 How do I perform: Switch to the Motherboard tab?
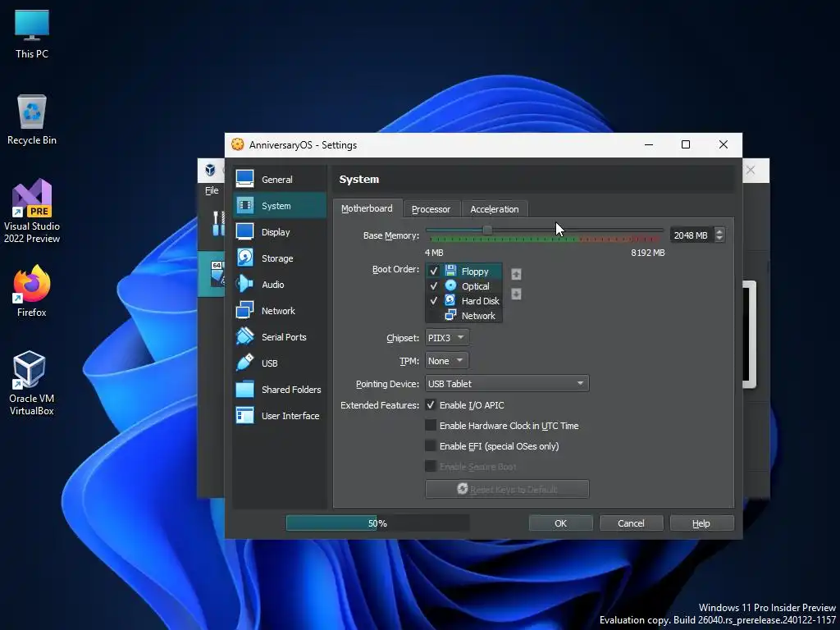(x=367, y=208)
